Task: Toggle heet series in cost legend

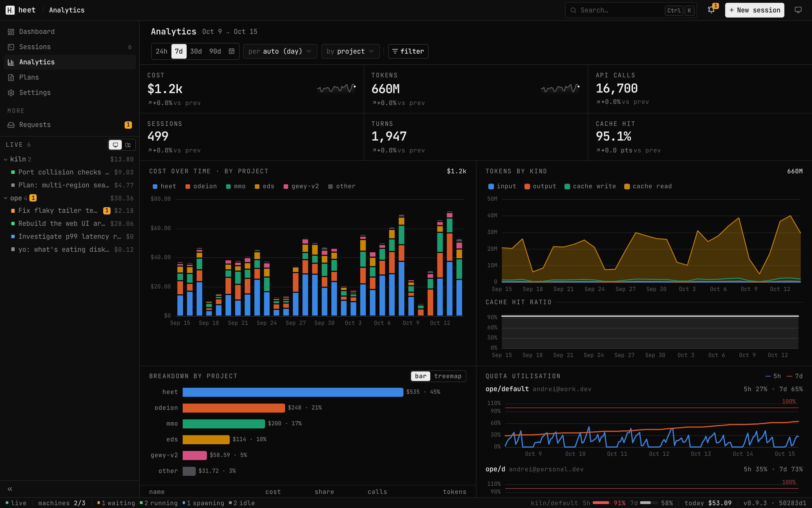Action: point(164,186)
